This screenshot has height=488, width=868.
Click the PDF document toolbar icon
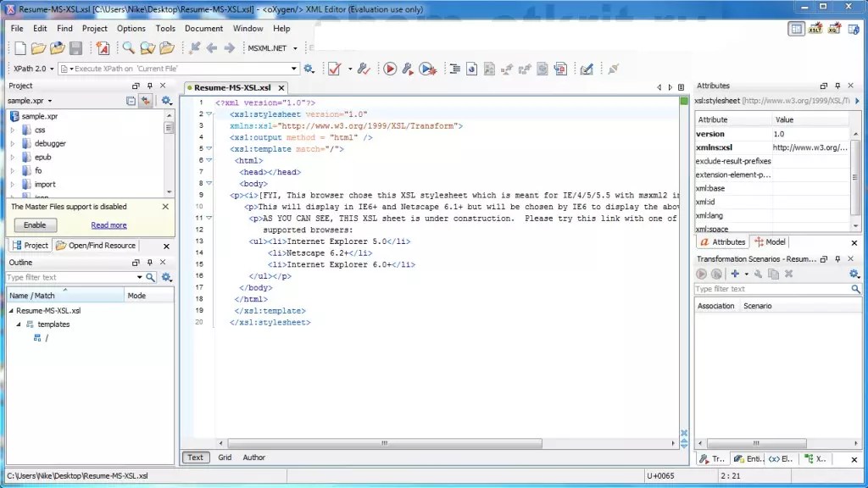click(x=560, y=69)
